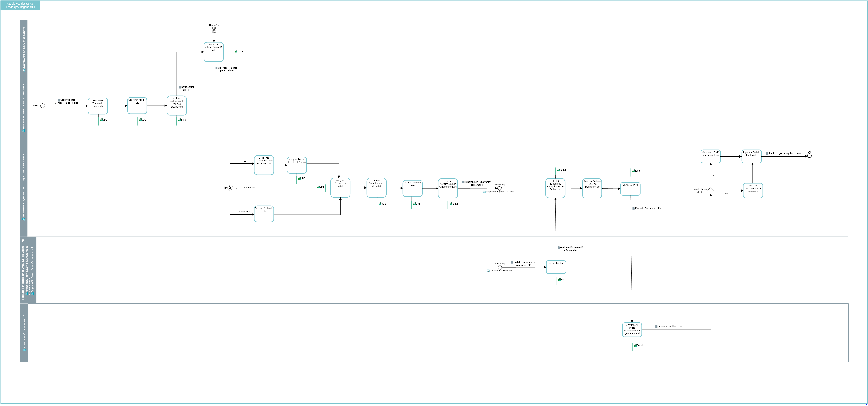The height and width of the screenshot is (406, 868).
Task: Select the 'Asignar Producto al Pedido' task
Action: click(x=340, y=188)
